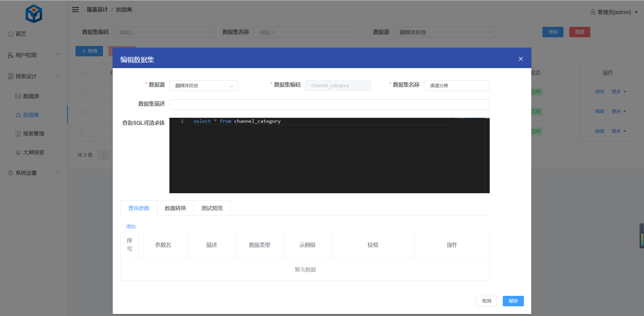
Task: Switch to the 测试预览 tab
Action: click(212, 208)
